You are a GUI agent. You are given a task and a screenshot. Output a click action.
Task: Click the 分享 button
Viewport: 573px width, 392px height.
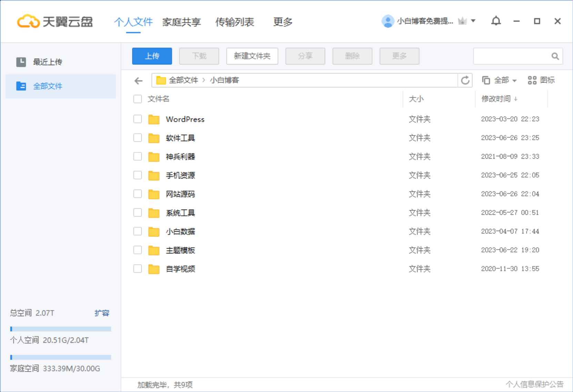point(305,56)
